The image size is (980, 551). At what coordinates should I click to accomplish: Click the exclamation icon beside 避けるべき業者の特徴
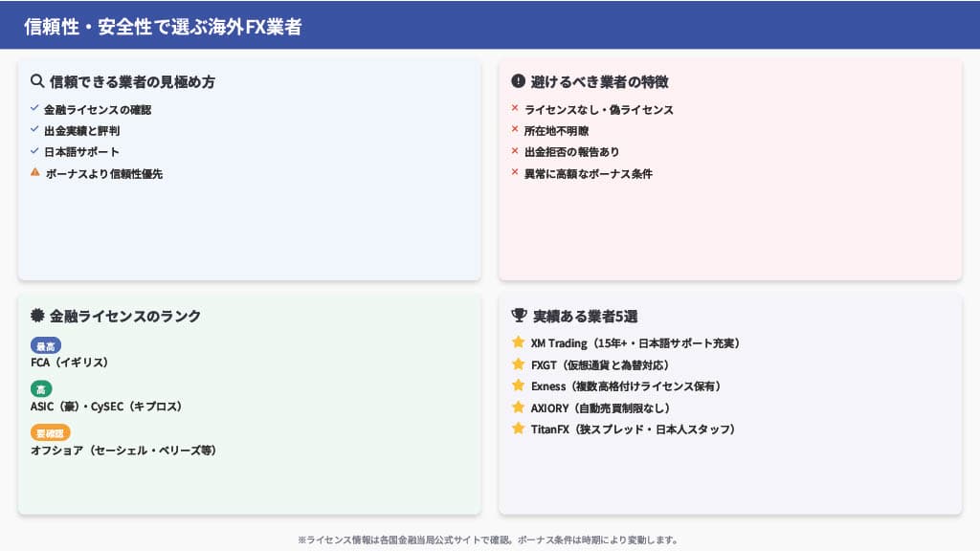pyautogui.click(x=519, y=81)
